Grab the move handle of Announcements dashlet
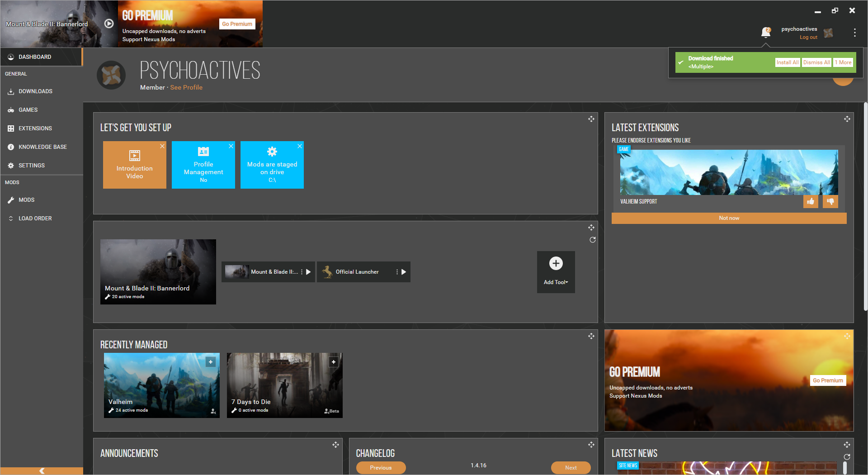Screen dimensions: 868x475 [x=335, y=445]
